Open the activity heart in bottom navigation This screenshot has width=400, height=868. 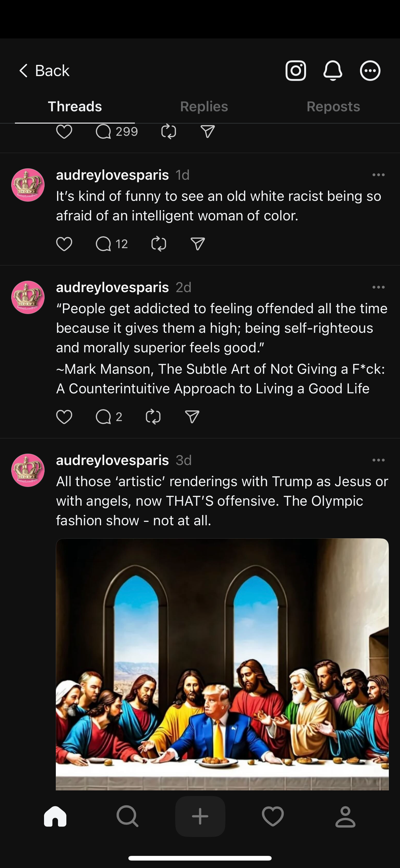pyautogui.click(x=273, y=816)
